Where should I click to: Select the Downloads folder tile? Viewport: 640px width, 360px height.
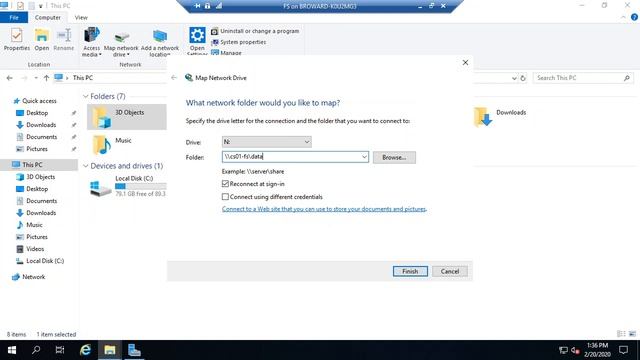(x=500, y=117)
